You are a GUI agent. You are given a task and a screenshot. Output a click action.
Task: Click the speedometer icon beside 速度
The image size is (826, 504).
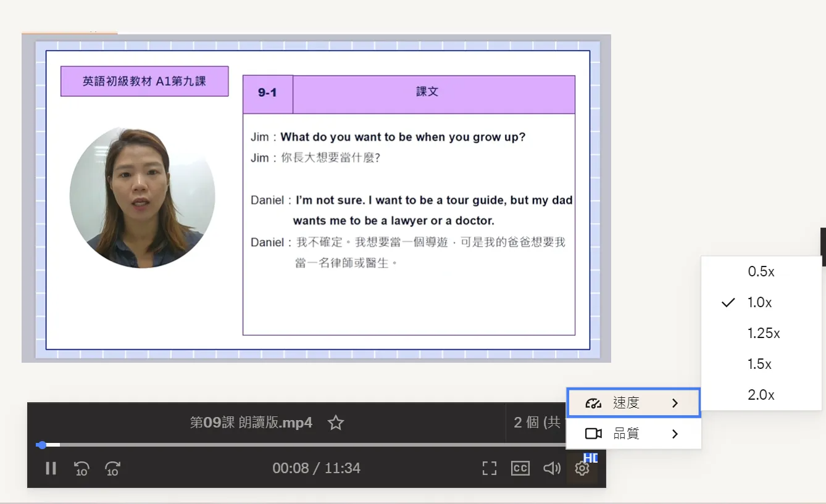[593, 403]
